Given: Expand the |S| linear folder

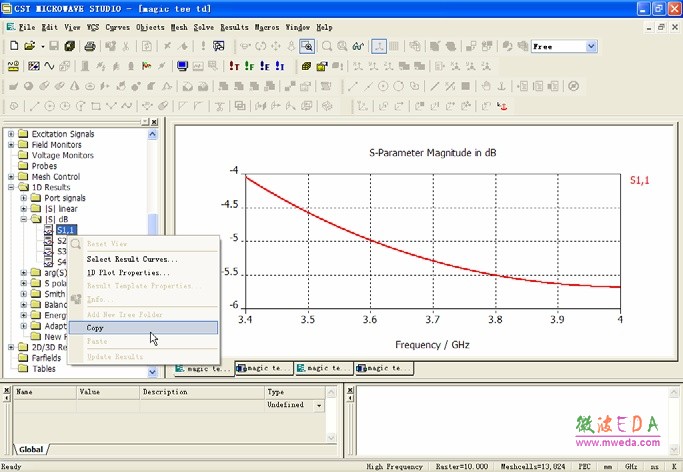Looking at the screenshot, I should click(x=23, y=208).
